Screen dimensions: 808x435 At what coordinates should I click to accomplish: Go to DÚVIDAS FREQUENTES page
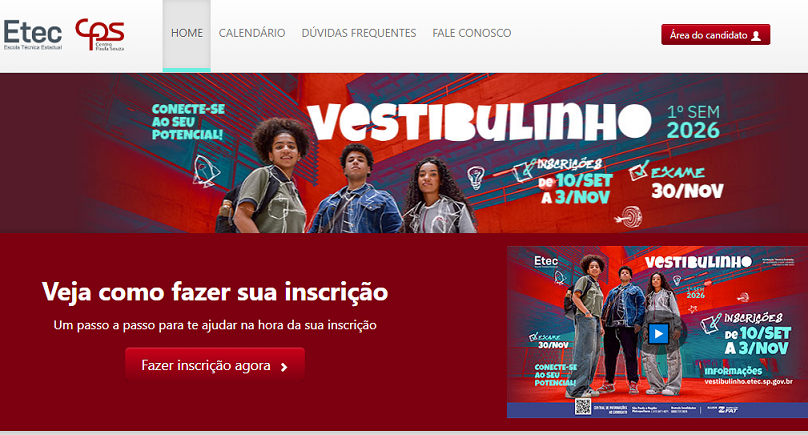pyautogui.click(x=359, y=33)
